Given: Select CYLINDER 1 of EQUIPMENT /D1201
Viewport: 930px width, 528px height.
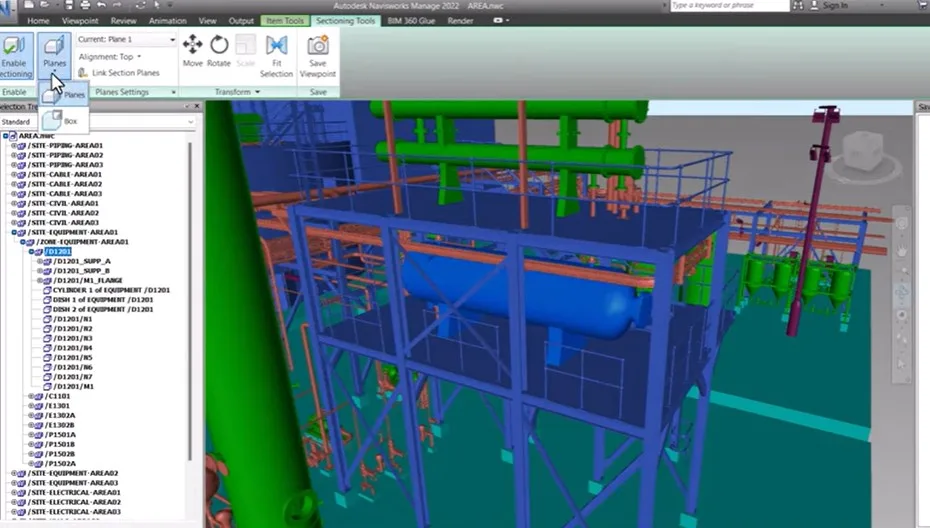Looking at the screenshot, I should click(112, 290).
